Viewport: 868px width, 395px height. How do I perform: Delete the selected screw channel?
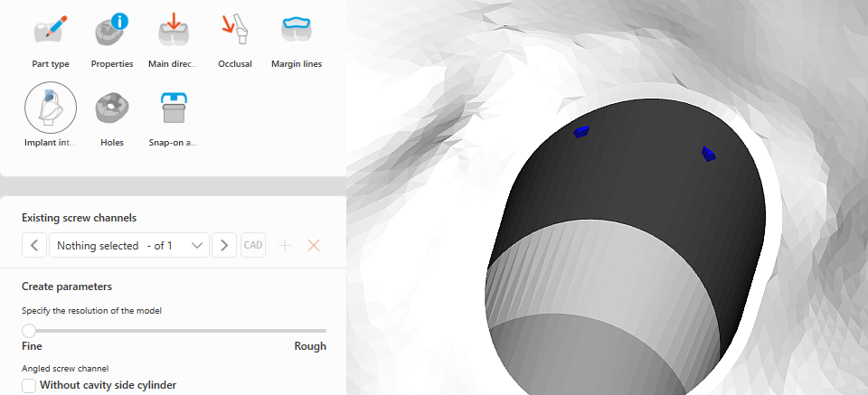click(x=314, y=246)
